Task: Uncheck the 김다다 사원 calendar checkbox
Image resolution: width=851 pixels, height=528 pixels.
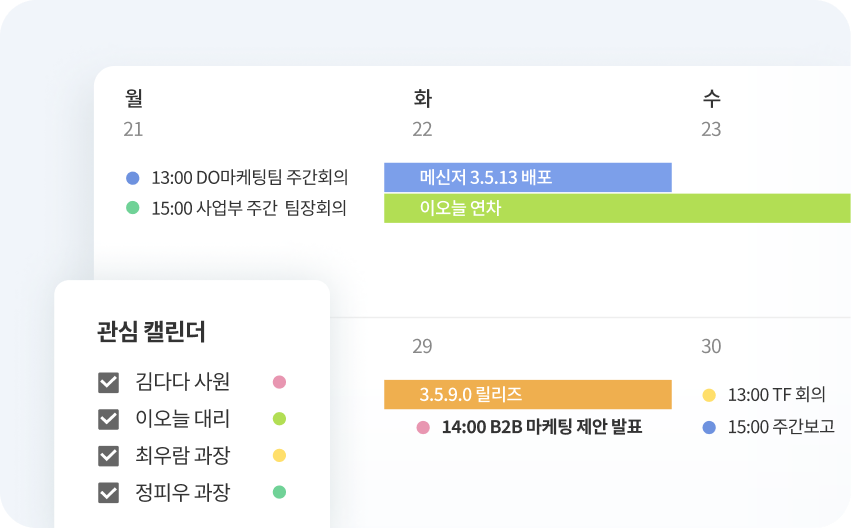Action: tap(109, 382)
